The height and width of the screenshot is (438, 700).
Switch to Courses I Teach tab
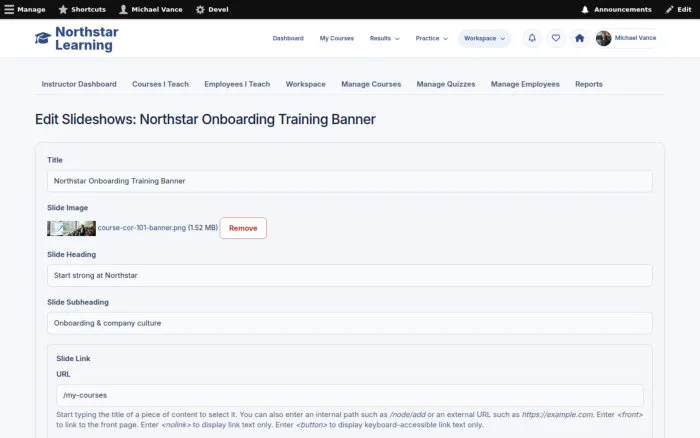[160, 84]
